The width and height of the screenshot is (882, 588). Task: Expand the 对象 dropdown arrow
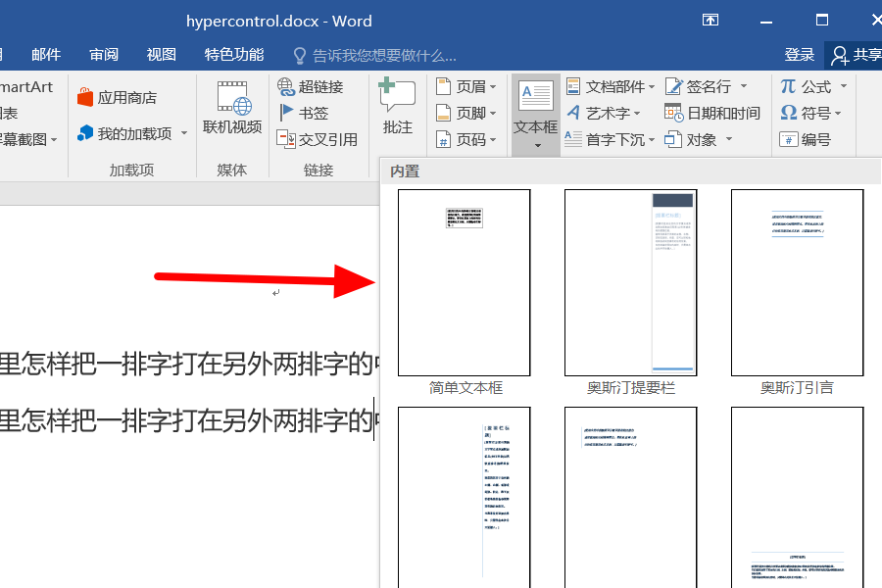pyautogui.click(x=729, y=139)
